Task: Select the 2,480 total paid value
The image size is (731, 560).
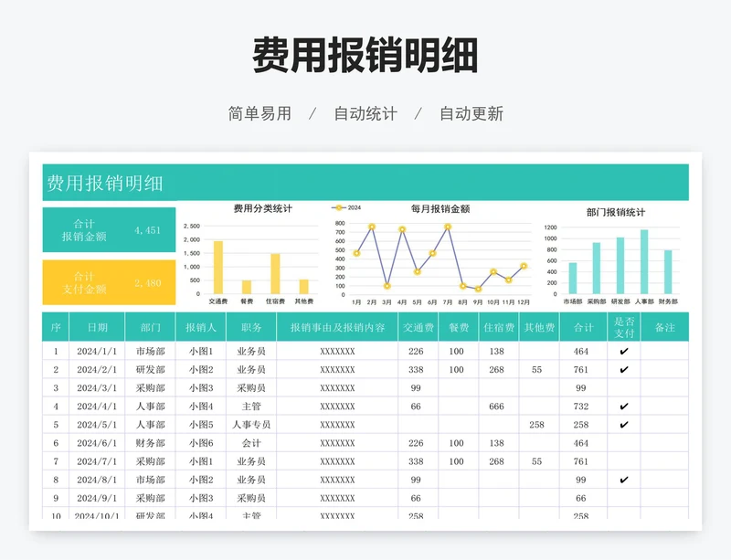Action: coord(147,283)
